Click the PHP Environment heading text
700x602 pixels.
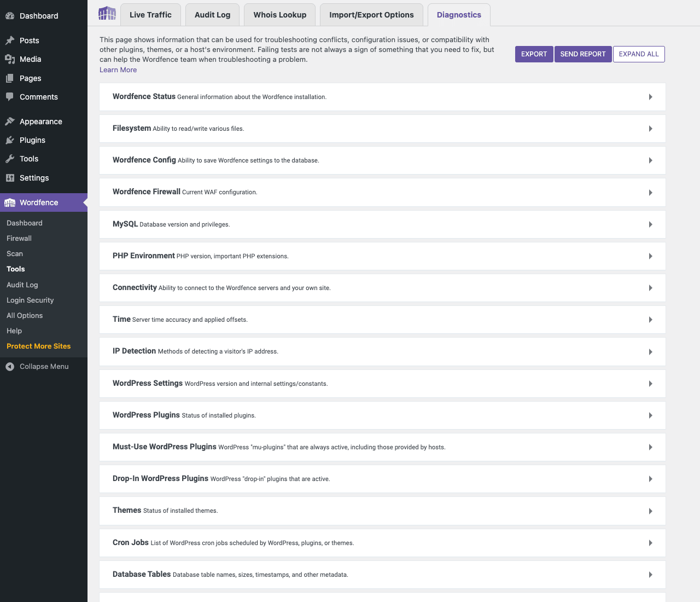coord(144,256)
